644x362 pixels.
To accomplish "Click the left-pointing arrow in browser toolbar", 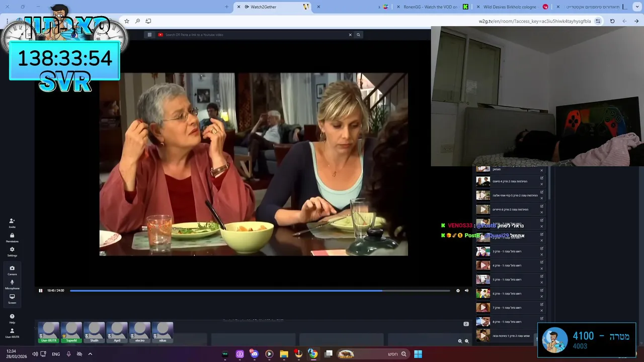I will point(624,21).
